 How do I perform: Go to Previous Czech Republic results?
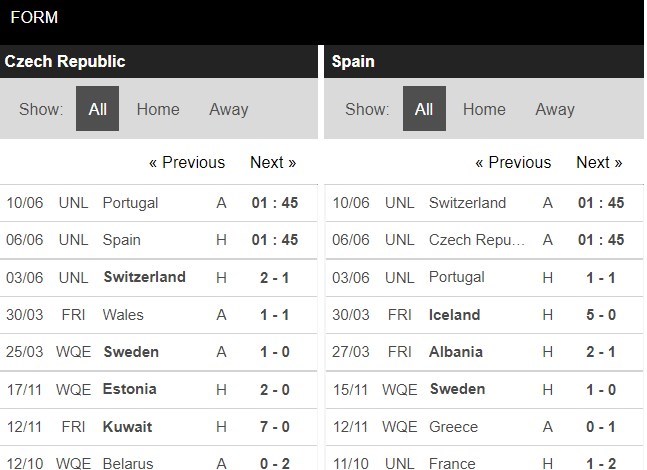[187, 162]
